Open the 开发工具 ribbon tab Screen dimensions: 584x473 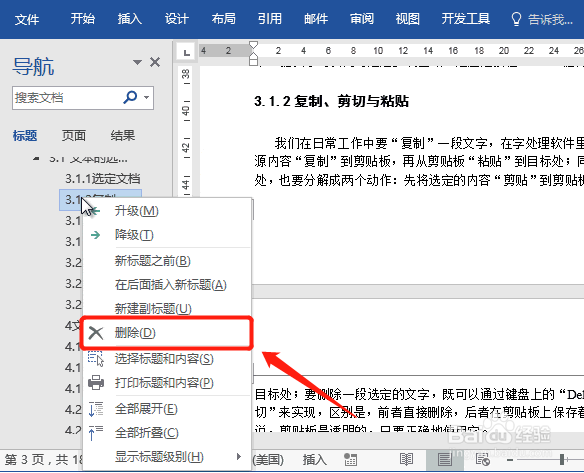(x=466, y=19)
